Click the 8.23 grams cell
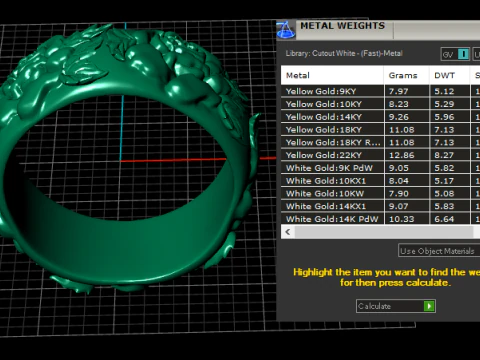The image size is (480, 360). pyautogui.click(x=406, y=104)
